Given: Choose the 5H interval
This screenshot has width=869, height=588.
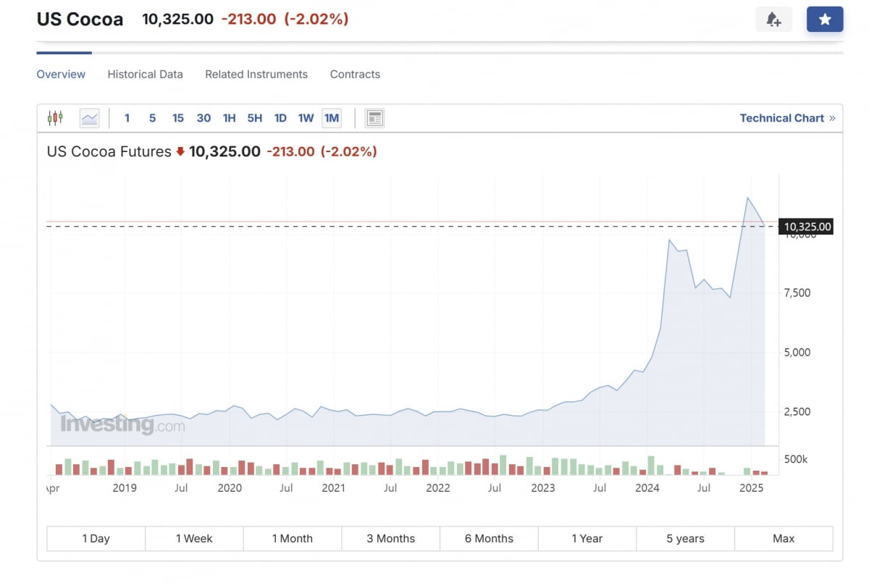Looking at the screenshot, I should pos(255,118).
